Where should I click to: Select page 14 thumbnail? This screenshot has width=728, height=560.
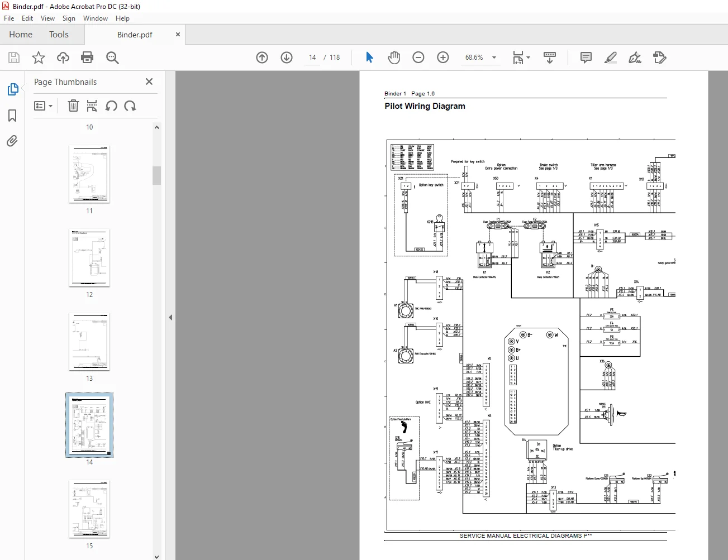tap(89, 425)
